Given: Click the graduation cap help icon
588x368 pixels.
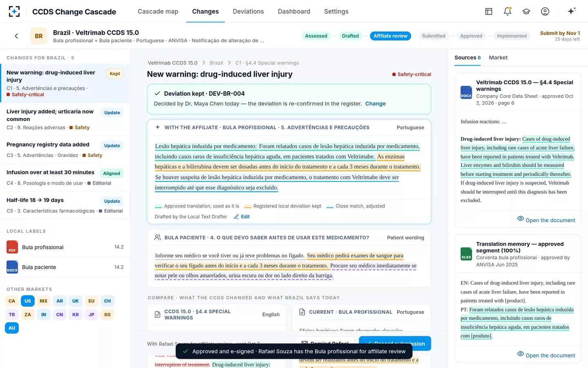Looking at the screenshot, I should tap(526, 11).
